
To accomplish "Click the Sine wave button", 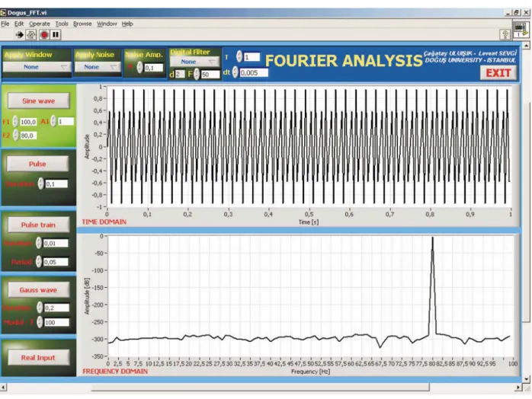I will click(x=39, y=101).
